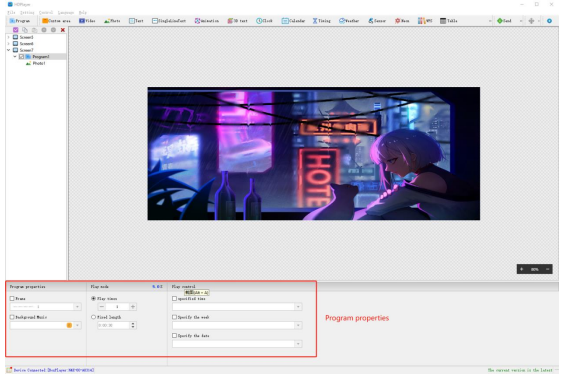Add a Weather item from the toolbar
Viewport: 566px width, 380px height.
pyautogui.click(x=349, y=21)
